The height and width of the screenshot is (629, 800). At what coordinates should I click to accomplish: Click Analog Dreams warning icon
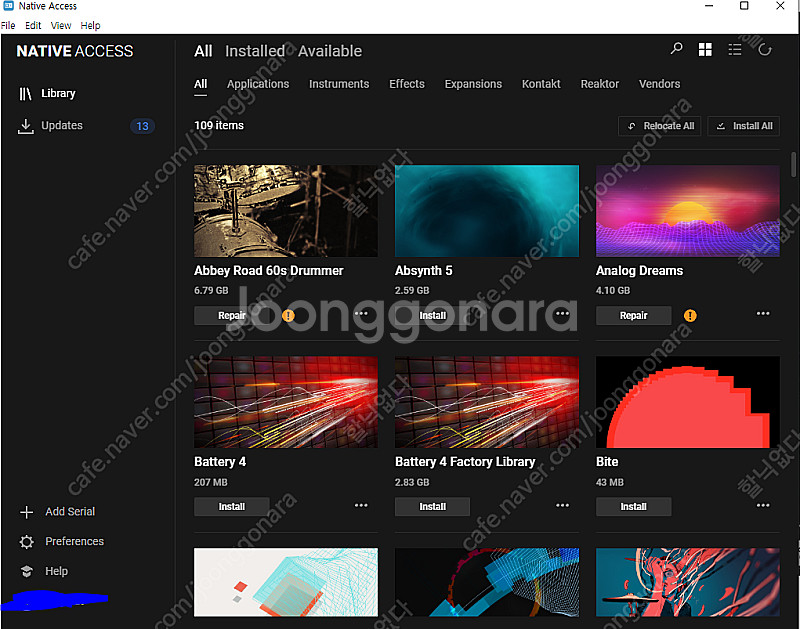[x=690, y=316]
